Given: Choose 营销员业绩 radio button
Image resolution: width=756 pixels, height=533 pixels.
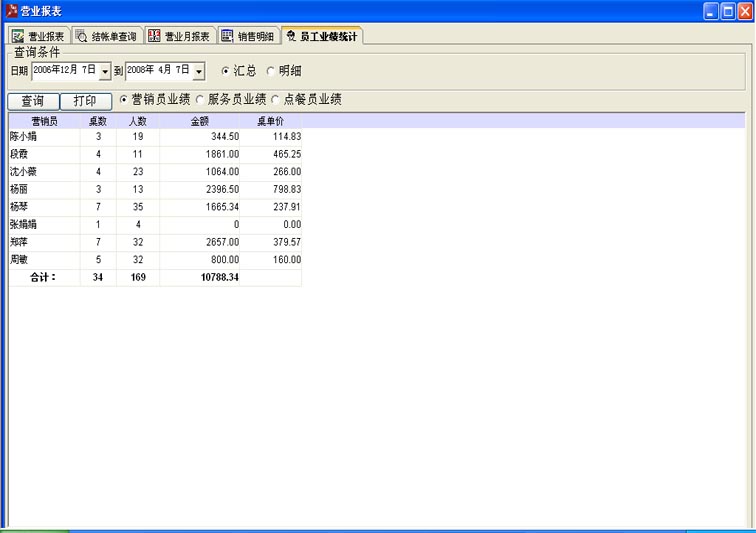Looking at the screenshot, I should pos(124,100).
